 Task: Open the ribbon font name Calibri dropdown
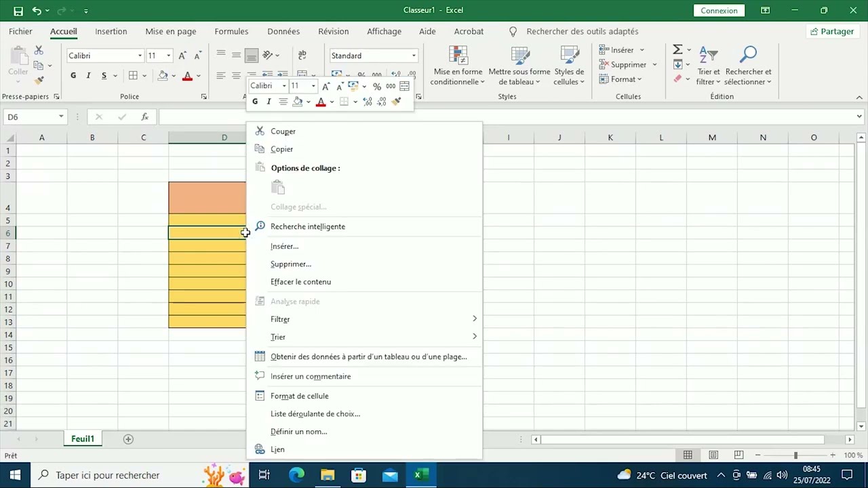[x=140, y=56]
